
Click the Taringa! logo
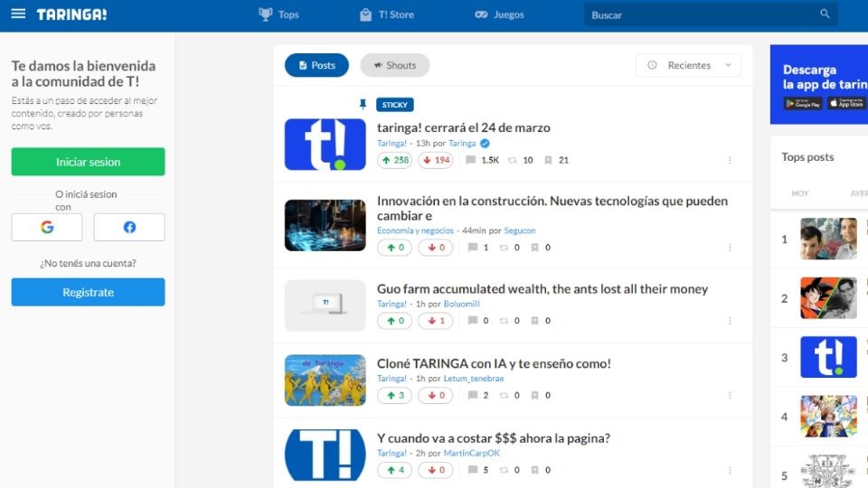(x=72, y=14)
